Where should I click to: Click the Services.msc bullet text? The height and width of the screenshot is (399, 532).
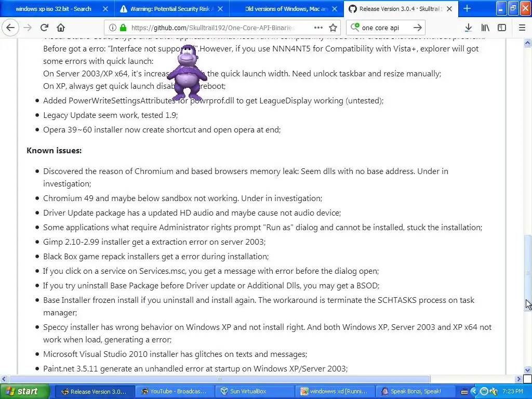point(211,271)
